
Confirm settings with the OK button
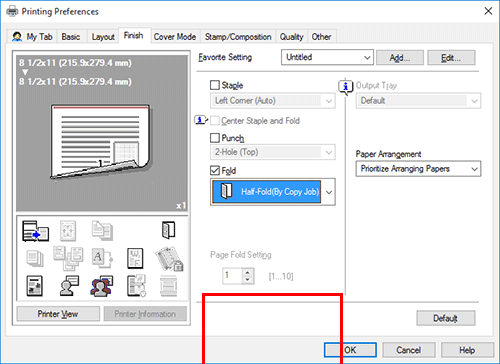tap(350, 350)
